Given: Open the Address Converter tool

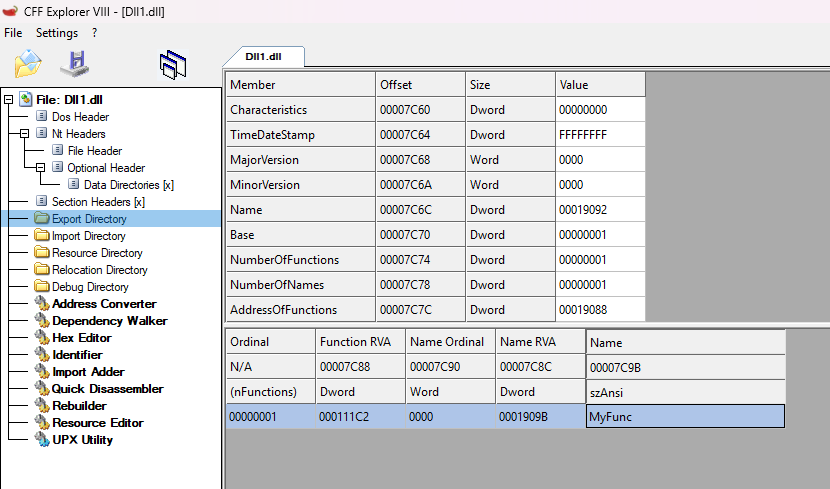Looking at the screenshot, I should point(104,304).
